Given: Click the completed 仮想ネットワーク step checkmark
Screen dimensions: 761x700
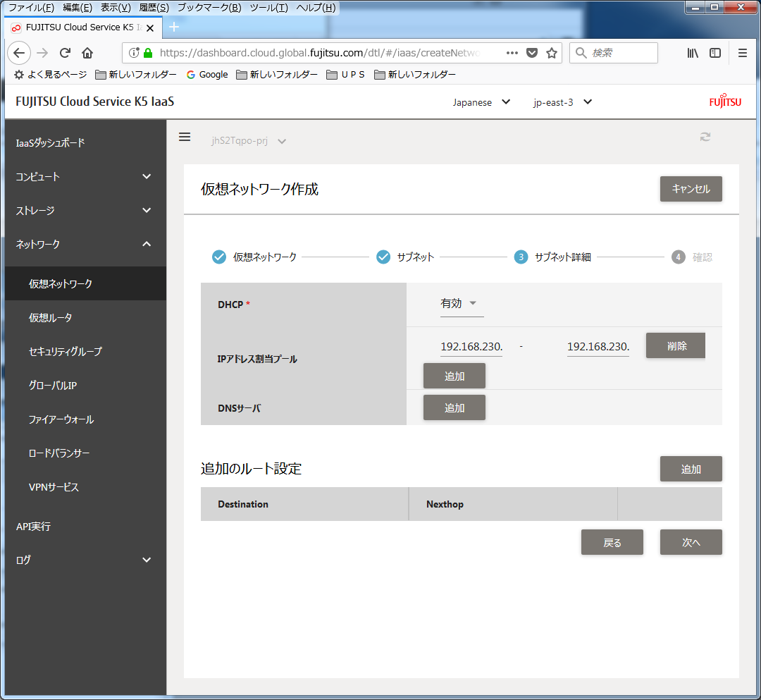Looking at the screenshot, I should pyautogui.click(x=219, y=257).
